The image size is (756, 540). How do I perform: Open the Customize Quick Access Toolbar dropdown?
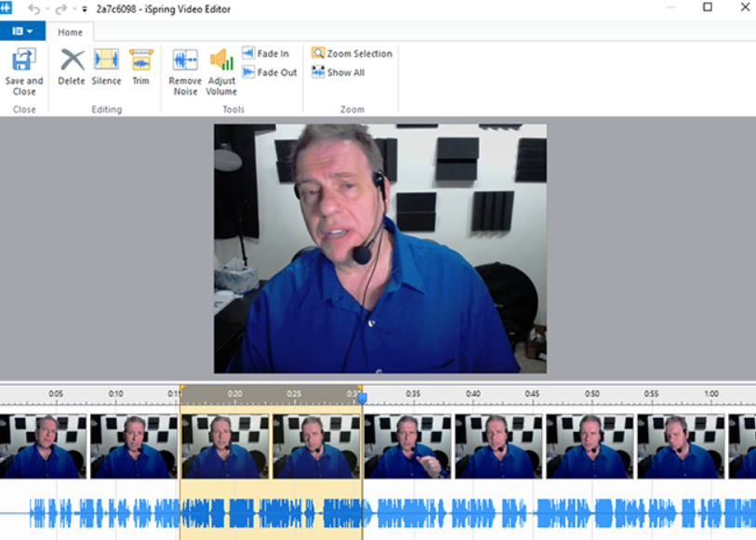coord(85,9)
